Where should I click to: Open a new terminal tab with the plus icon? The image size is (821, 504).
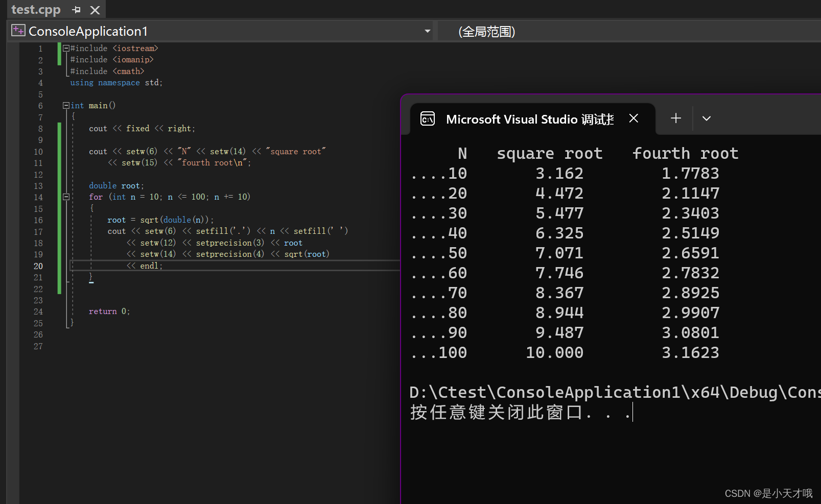click(x=675, y=118)
